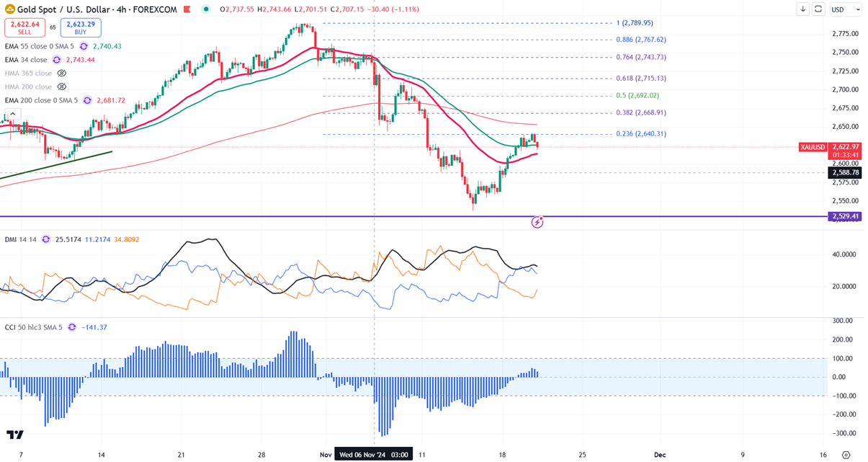Click the down arrow button at top right
This screenshot has height=462, width=868.
[803, 9]
